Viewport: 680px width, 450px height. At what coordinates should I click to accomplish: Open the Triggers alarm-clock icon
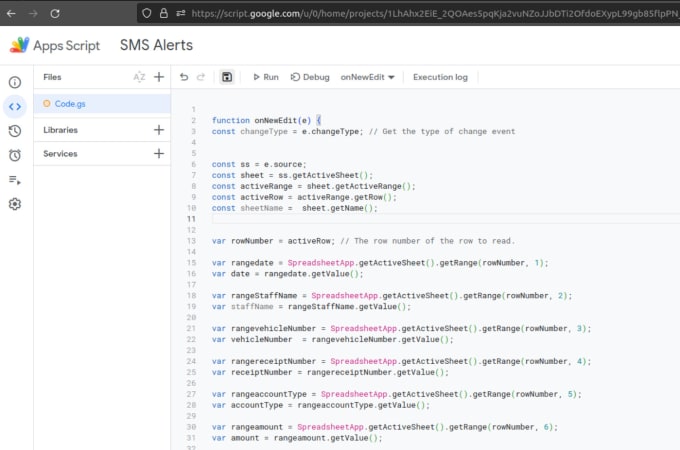(x=15, y=155)
